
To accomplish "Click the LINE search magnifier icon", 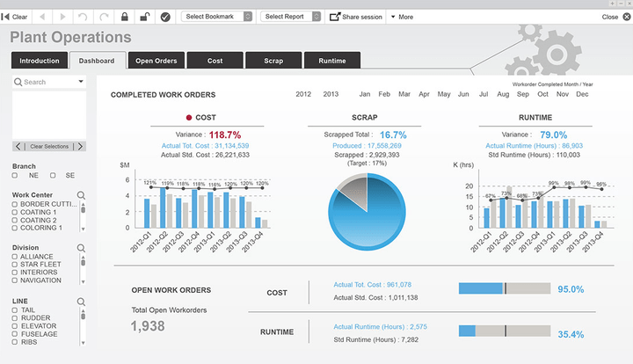I will pyautogui.click(x=81, y=301).
